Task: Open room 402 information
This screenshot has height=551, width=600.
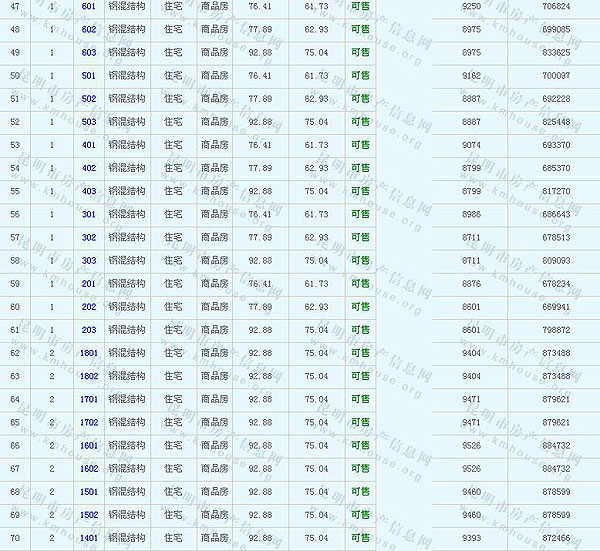Action: click(89, 168)
